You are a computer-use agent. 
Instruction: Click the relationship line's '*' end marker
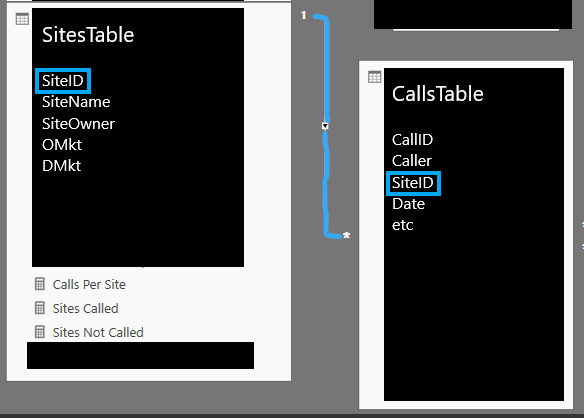pos(346,236)
